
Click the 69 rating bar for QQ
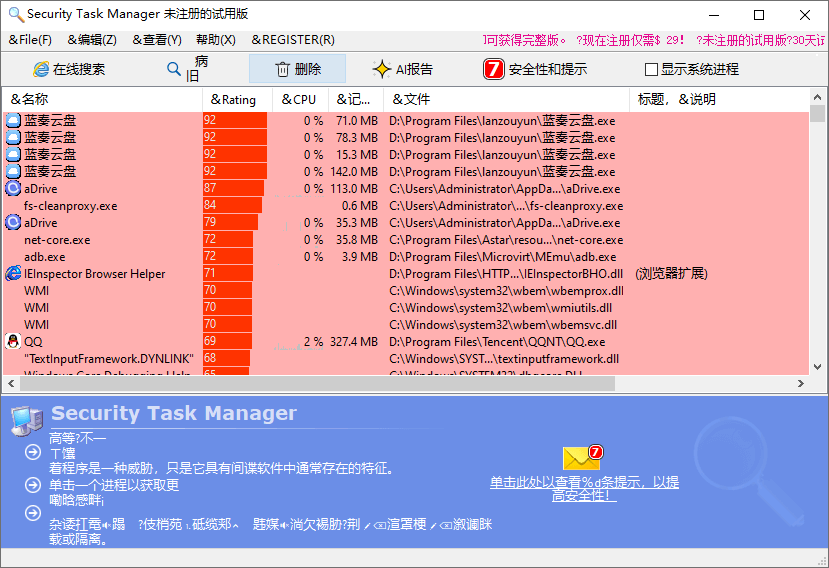tap(227, 341)
